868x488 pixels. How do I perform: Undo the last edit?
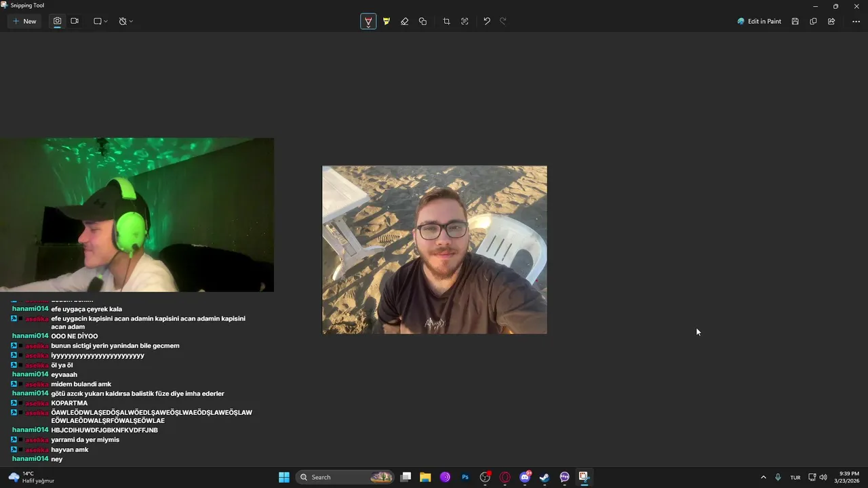[487, 21]
